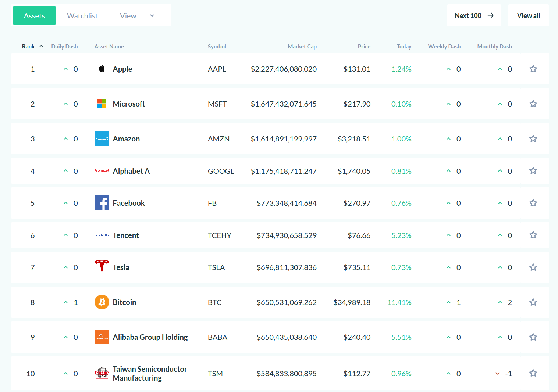The height and width of the screenshot is (392, 558).
Task: Open the Tesla asset link
Action: coord(121,267)
